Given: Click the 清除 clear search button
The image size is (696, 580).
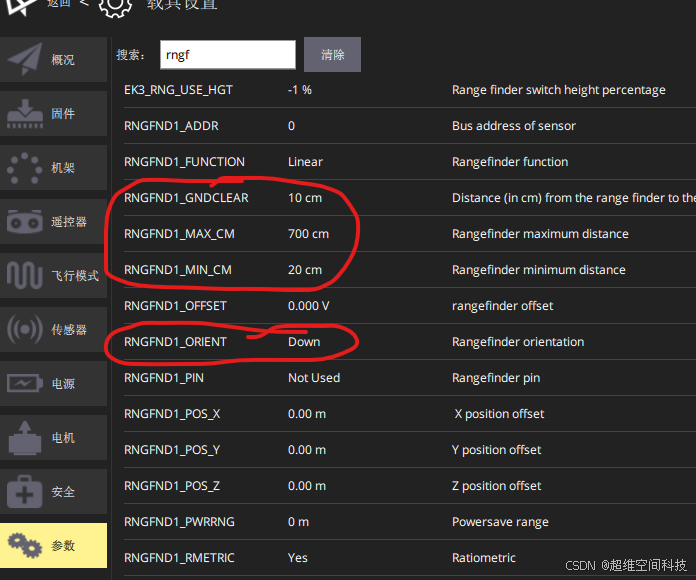Looking at the screenshot, I should tap(332, 55).
